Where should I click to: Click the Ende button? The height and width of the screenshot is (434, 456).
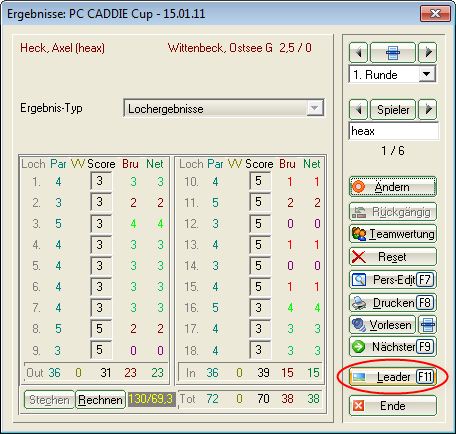coord(393,406)
